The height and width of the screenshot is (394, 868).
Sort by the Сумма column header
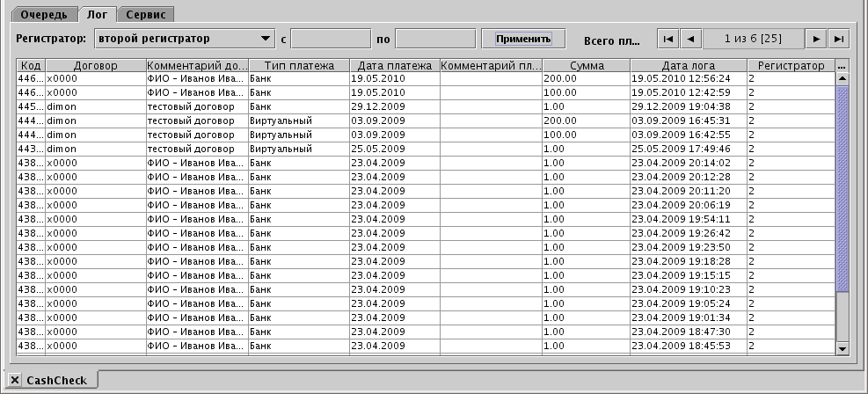(x=586, y=66)
